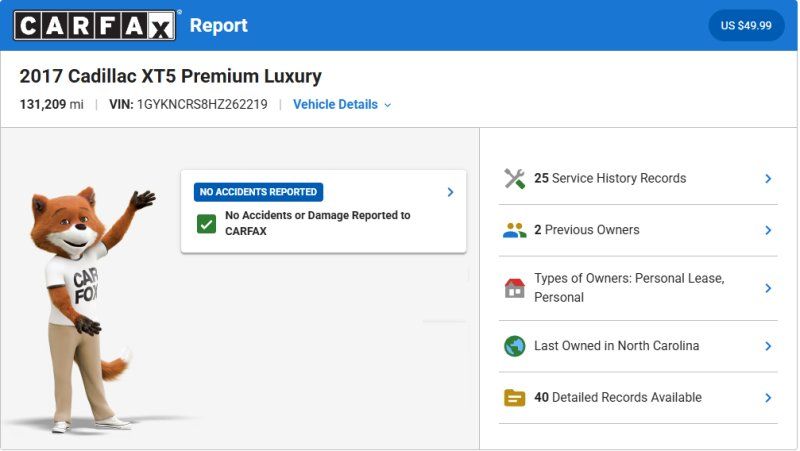Open arrow for 2 Previous Owners

(x=768, y=230)
